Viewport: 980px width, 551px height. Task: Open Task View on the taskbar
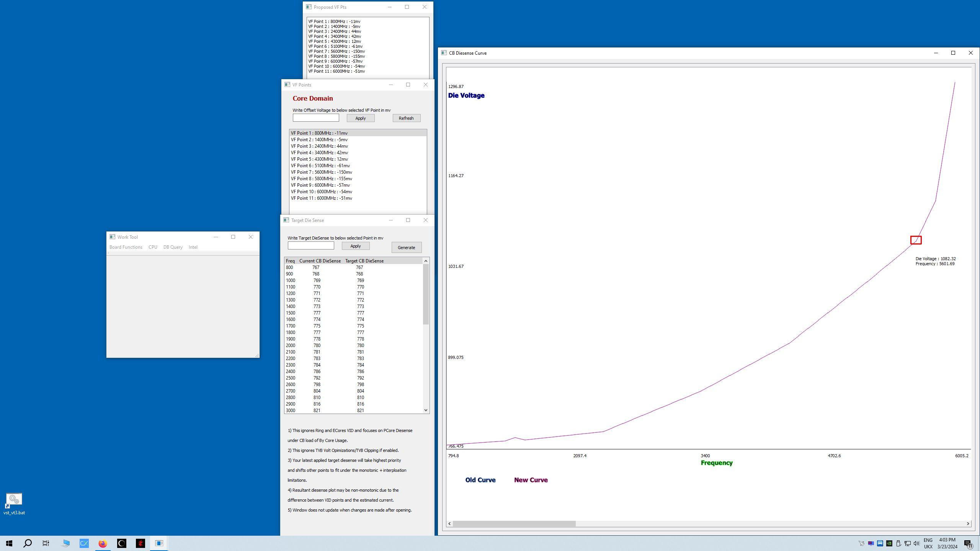46,543
